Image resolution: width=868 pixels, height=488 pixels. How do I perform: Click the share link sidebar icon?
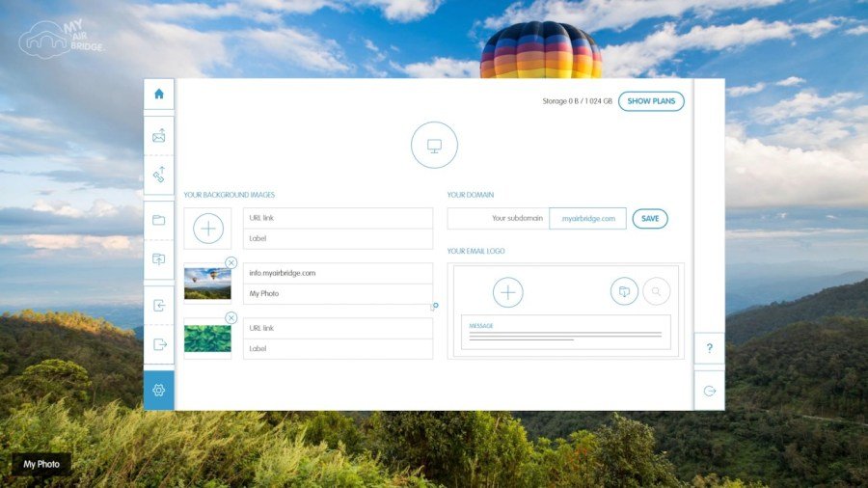click(x=159, y=175)
